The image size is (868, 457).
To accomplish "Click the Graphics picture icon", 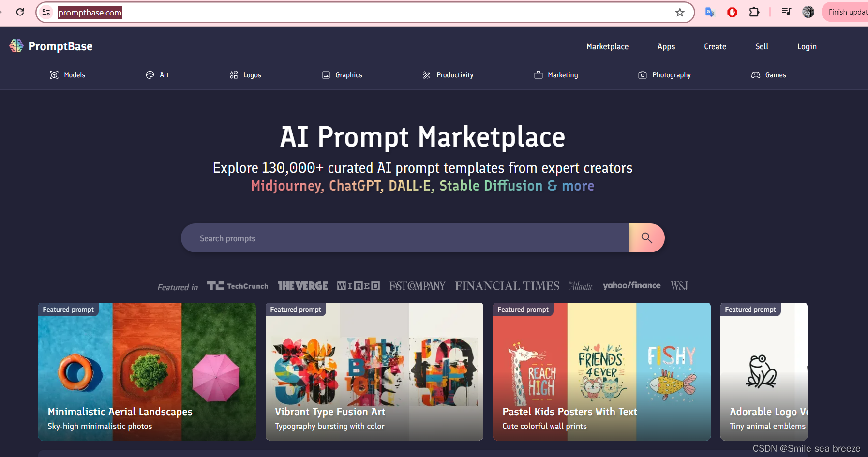I will (326, 75).
